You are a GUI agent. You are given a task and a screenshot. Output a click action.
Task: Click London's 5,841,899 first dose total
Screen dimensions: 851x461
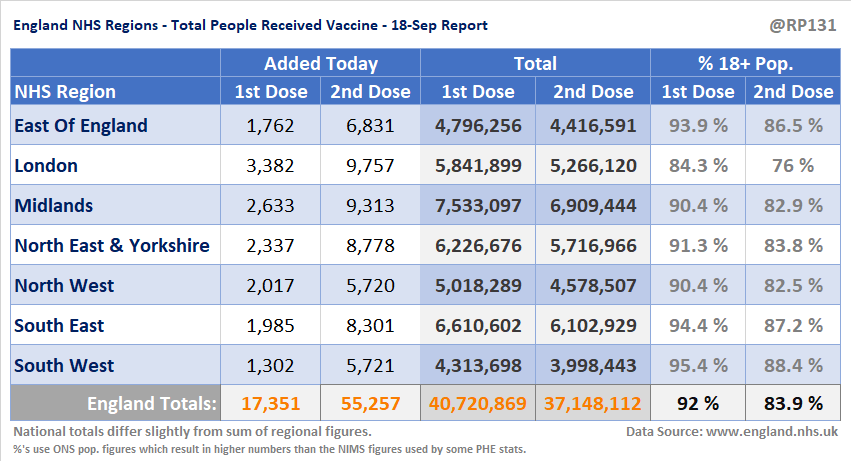478,166
